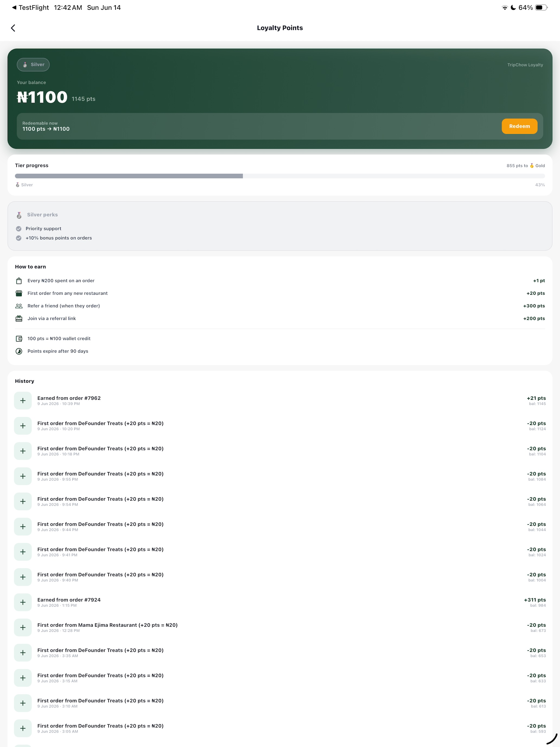The image size is (560, 747).
Task: Tap 'bal: 593' balance value
Action: (x=538, y=732)
